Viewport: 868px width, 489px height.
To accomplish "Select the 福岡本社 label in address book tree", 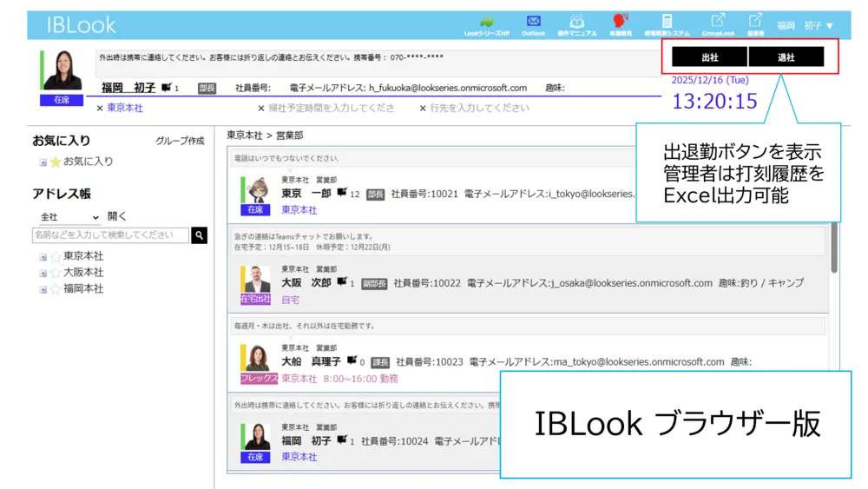I will [x=83, y=289].
